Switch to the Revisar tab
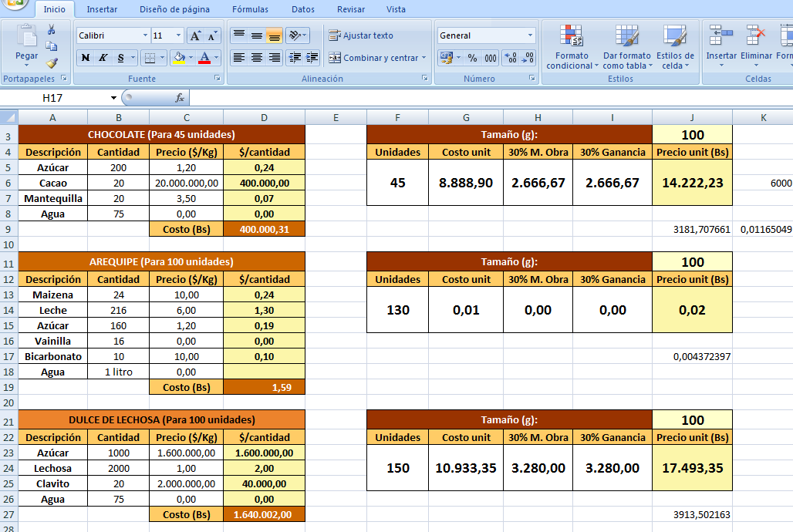Screen dimensions: 793x532 (351, 9)
